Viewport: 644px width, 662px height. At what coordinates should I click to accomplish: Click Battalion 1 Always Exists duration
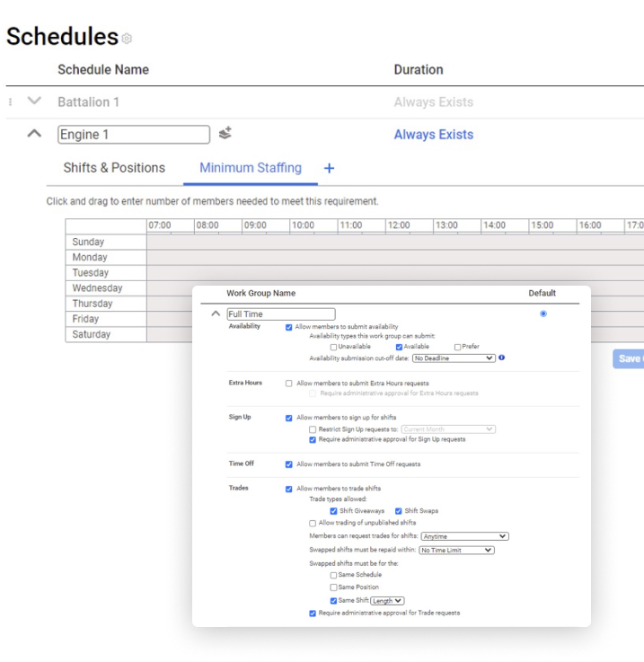tap(434, 102)
